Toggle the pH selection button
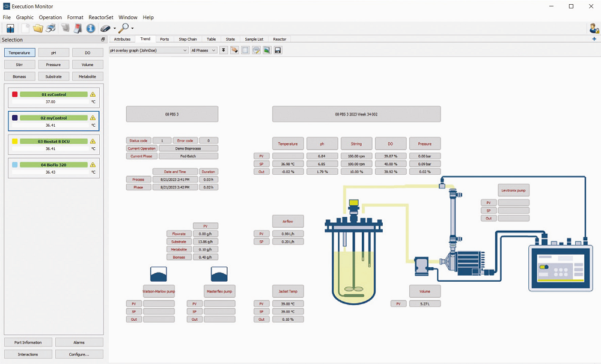601x364 pixels. click(53, 52)
